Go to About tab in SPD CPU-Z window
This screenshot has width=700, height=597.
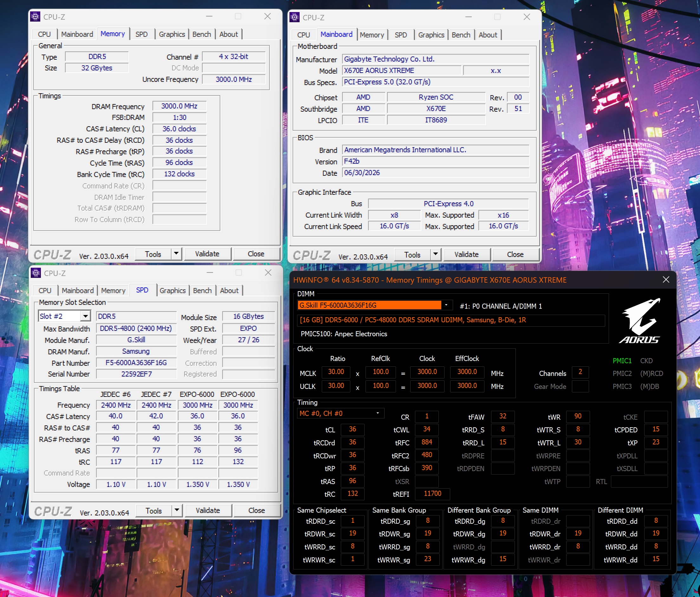230,290
